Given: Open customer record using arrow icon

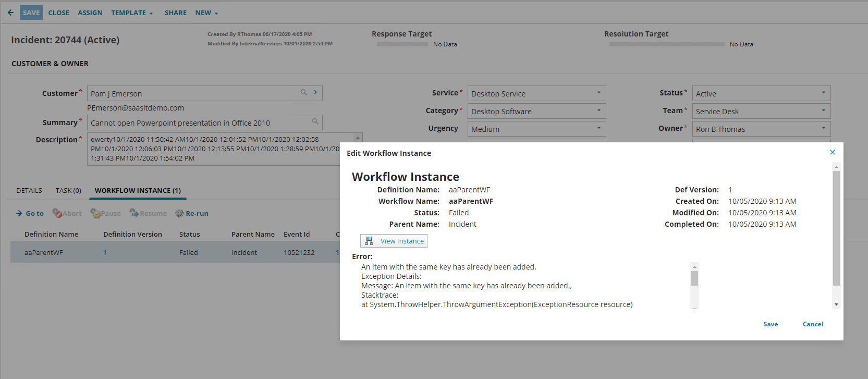Looking at the screenshot, I should pyautogui.click(x=315, y=92).
